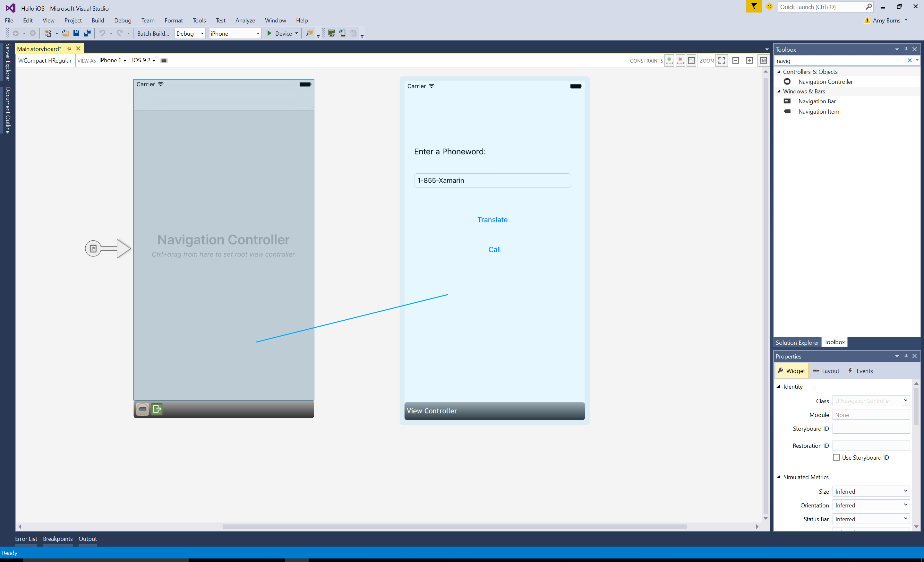Click the Navigation Bar icon in Toolbox
The height and width of the screenshot is (562, 924).
point(787,100)
